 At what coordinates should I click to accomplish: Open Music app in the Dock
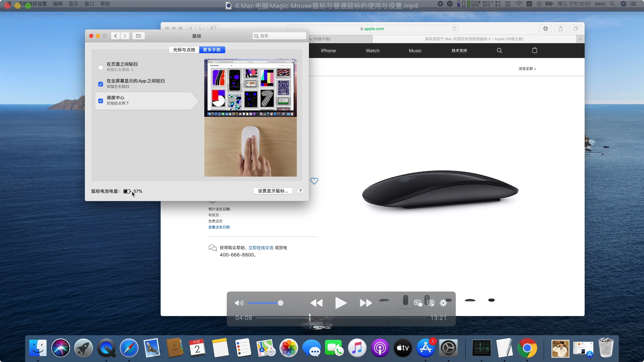click(357, 348)
